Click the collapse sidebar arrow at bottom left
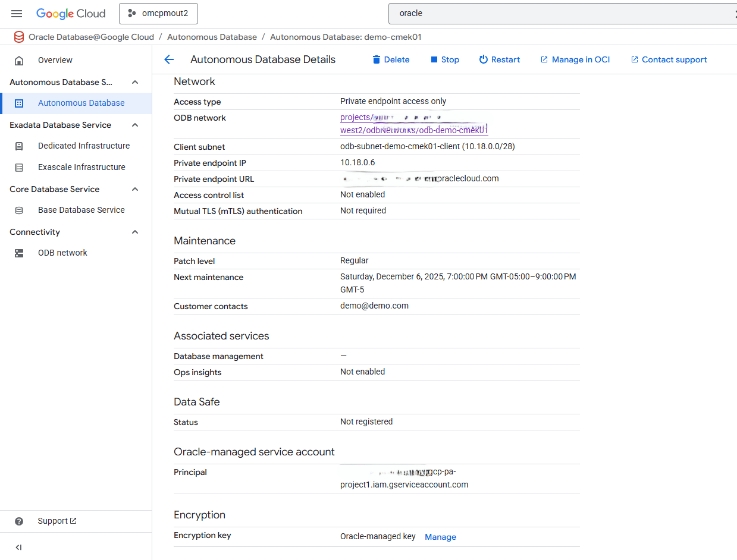The height and width of the screenshot is (560, 737). pyautogui.click(x=18, y=547)
